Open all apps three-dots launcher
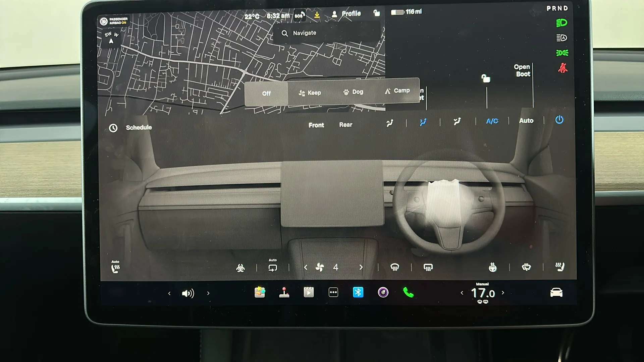 click(x=333, y=293)
